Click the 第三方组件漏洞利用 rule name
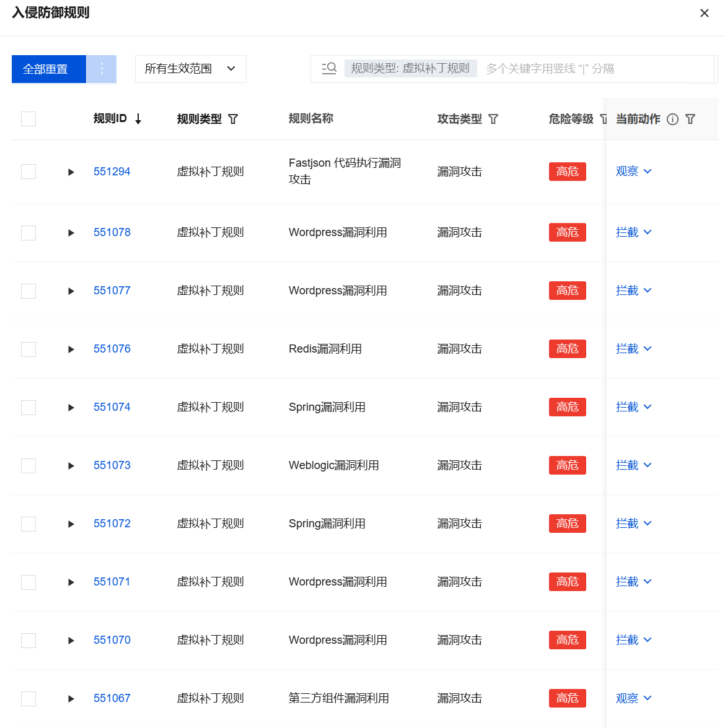The height and width of the screenshot is (728, 725). 338,699
